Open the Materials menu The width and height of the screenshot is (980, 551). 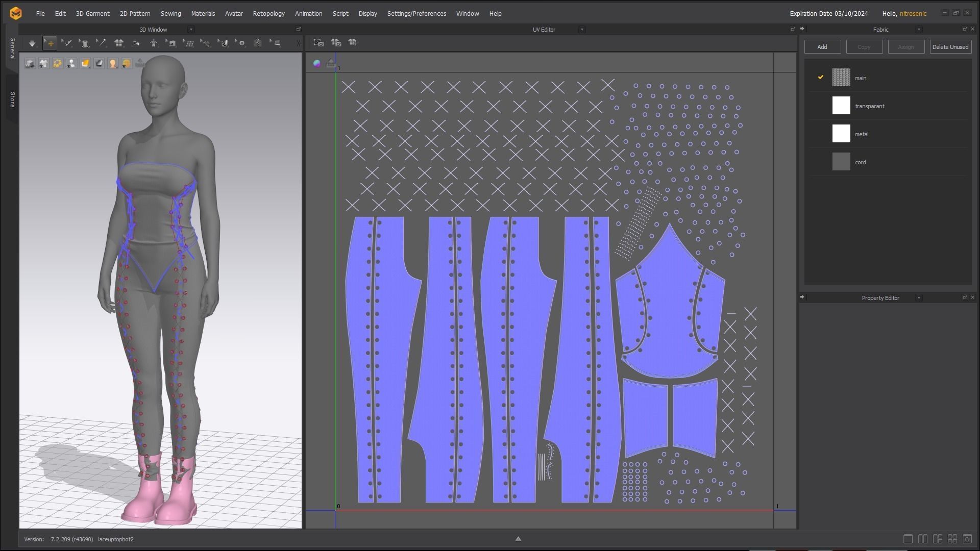pos(203,14)
